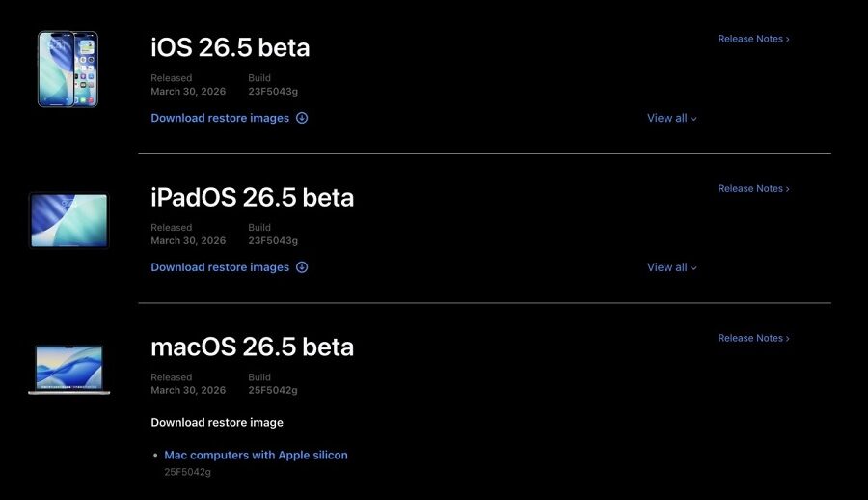This screenshot has width=868, height=500.
Task: Click the iPadOS 26.5 beta heading
Action: pos(253,197)
